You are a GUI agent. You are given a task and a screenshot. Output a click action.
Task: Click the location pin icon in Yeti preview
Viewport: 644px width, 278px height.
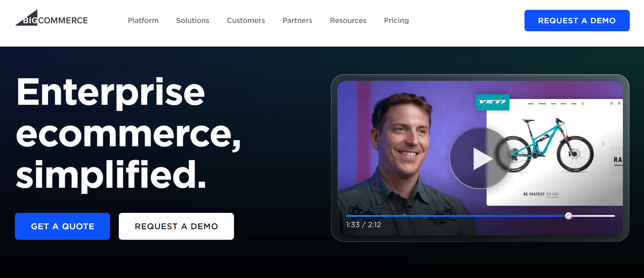coord(619,103)
